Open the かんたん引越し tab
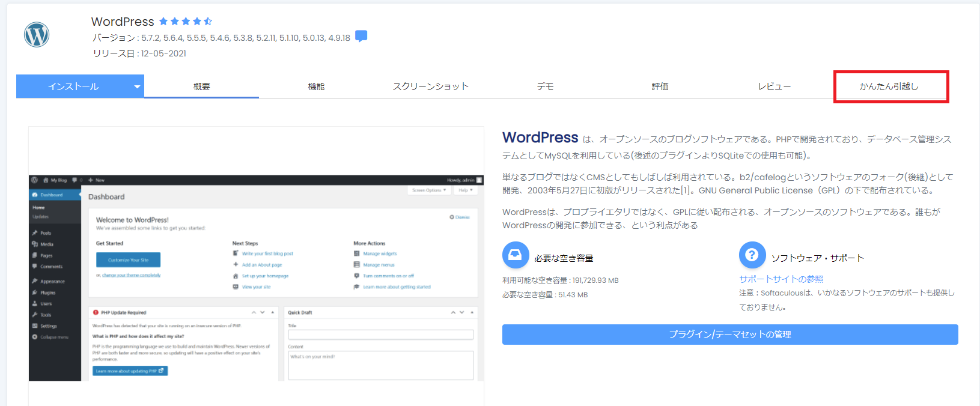This screenshot has width=980, height=406. pos(889,86)
